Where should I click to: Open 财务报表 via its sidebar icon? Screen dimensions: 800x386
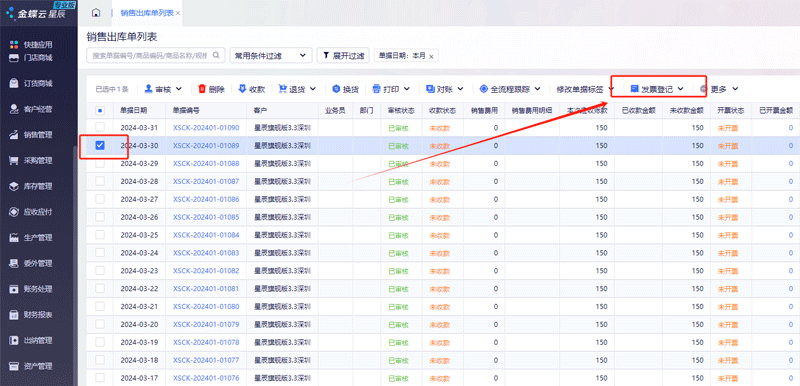[15, 315]
